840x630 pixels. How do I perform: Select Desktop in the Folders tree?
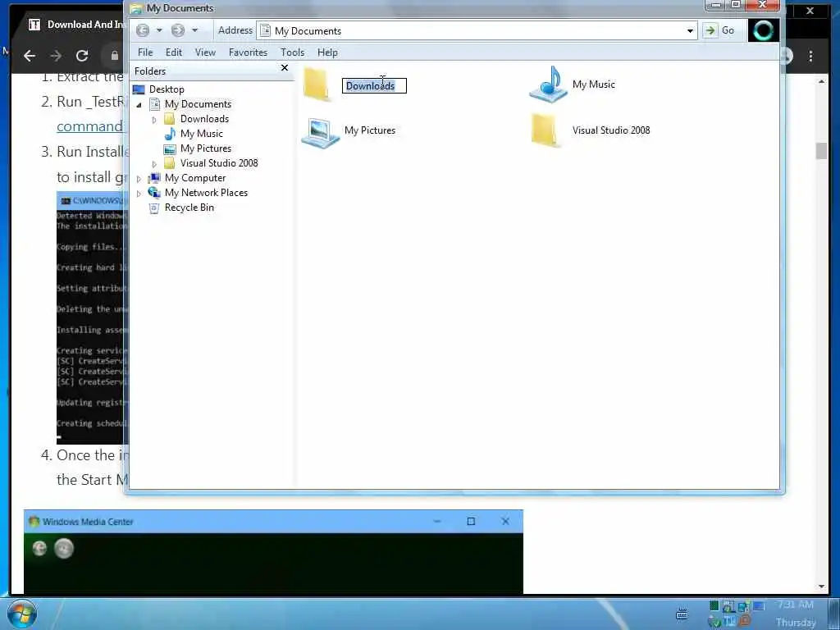point(167,89)
